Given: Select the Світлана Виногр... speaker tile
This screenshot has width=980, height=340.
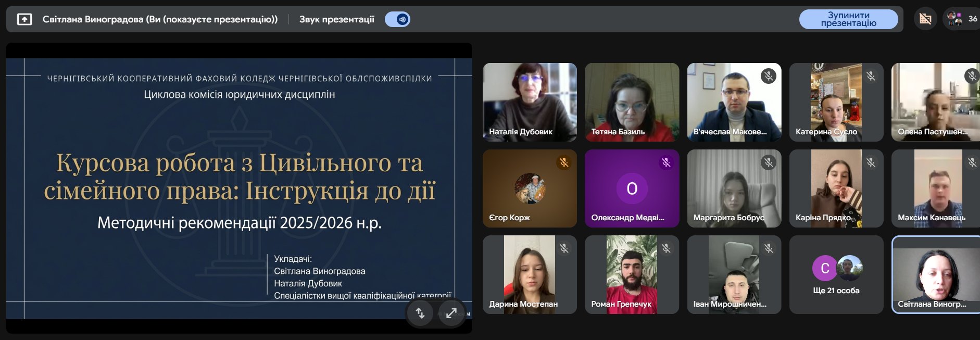Looking at the screenshot, I should pyautogui.click(x=936, y=275).
